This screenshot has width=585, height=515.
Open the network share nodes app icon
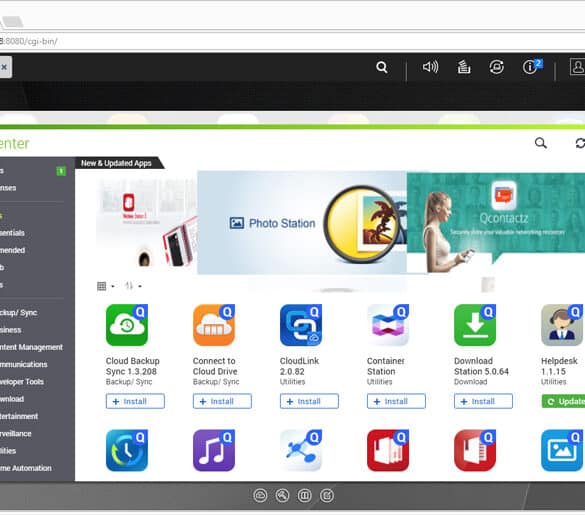point(301,450)
